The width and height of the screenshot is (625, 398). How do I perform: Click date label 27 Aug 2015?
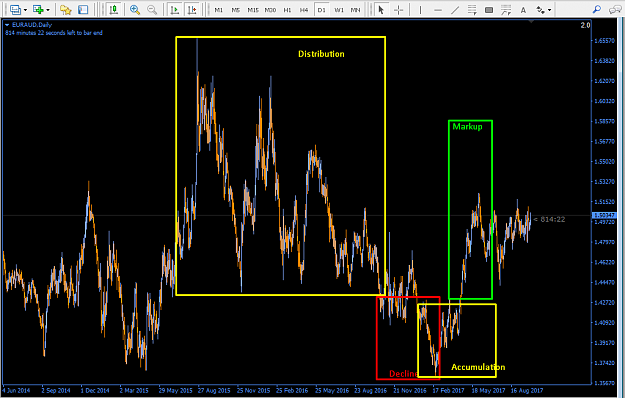(x=214, y=390)
